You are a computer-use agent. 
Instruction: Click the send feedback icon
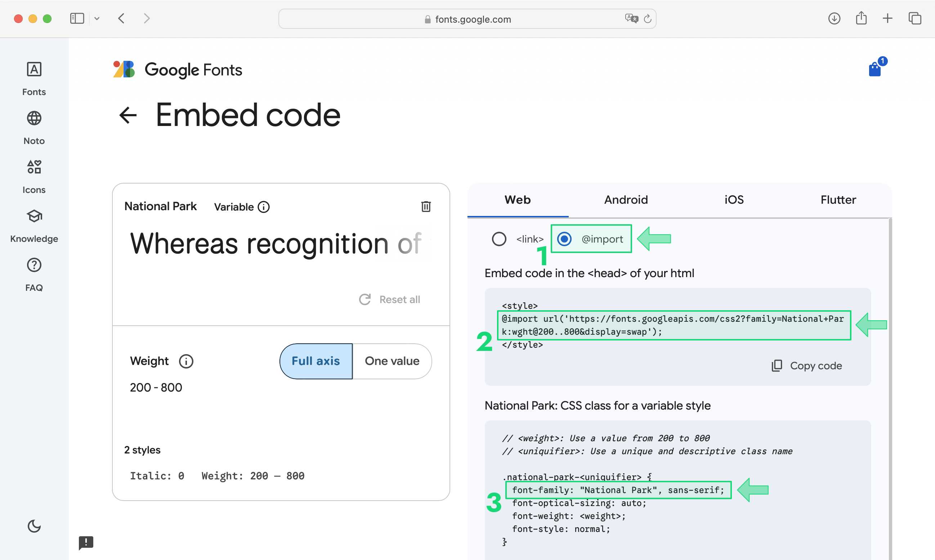pyautogui.click(x=86, y=542)
